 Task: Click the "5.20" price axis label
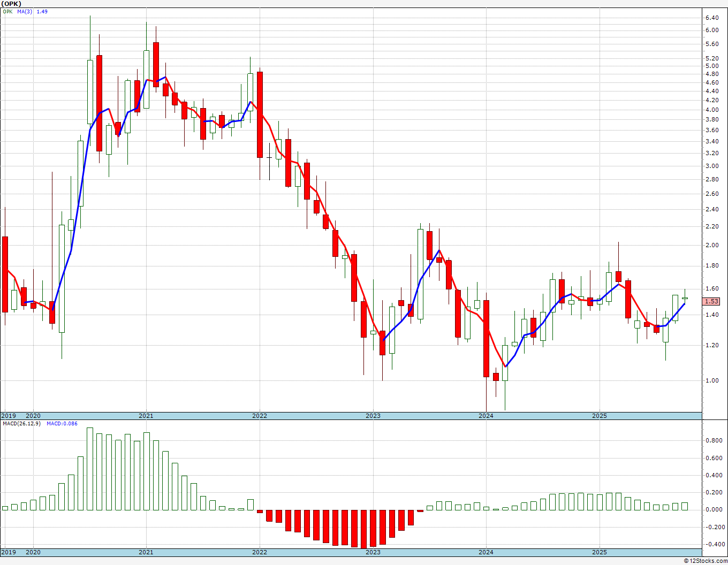(x=712, y=58)
